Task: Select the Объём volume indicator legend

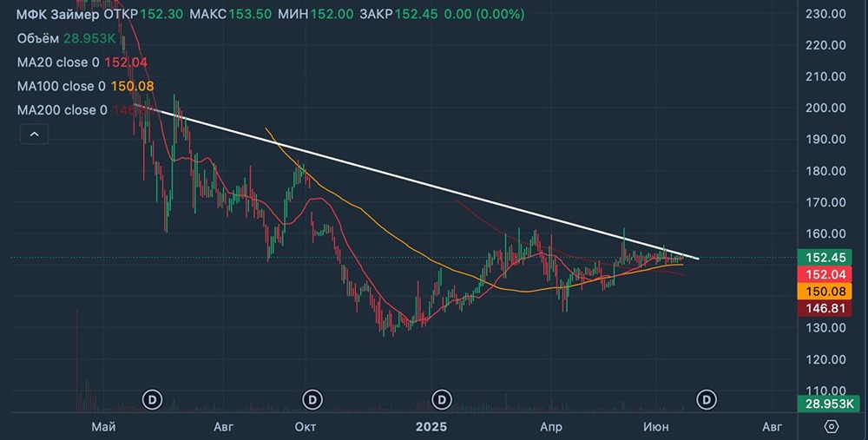Action: [37, 39]
